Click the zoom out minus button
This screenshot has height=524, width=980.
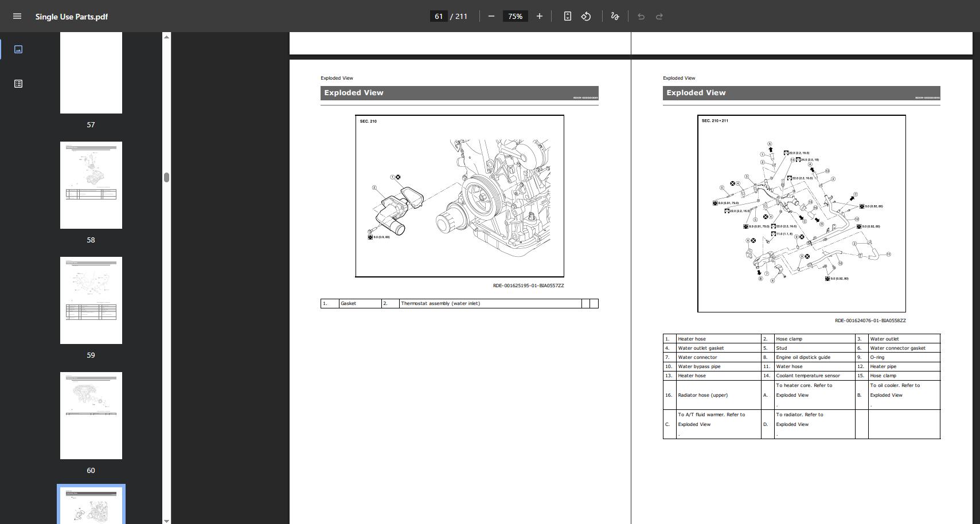(491, 16)
